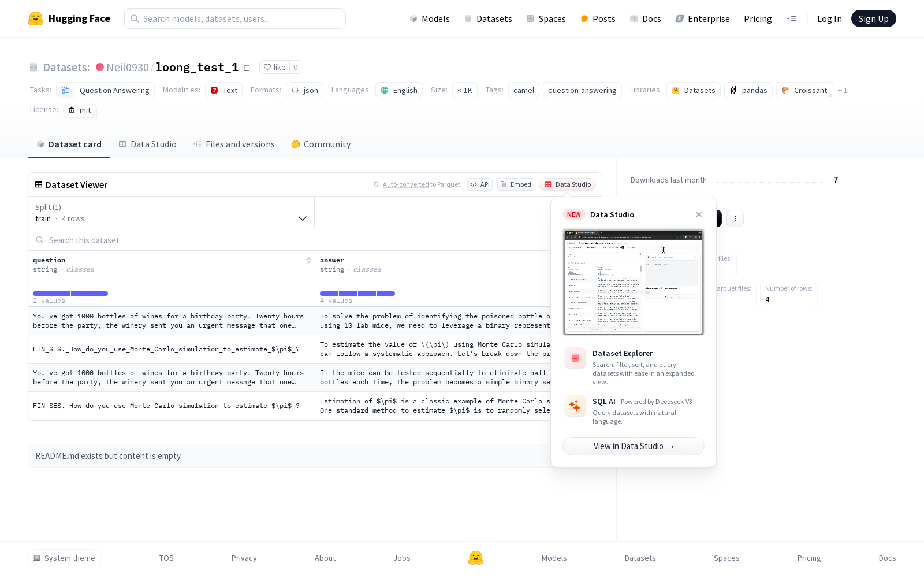Image resolution: width=924 pixels, height=578 pixels.
Task: Open Enterprise in the top navigation
Action: tap(703, 18)
